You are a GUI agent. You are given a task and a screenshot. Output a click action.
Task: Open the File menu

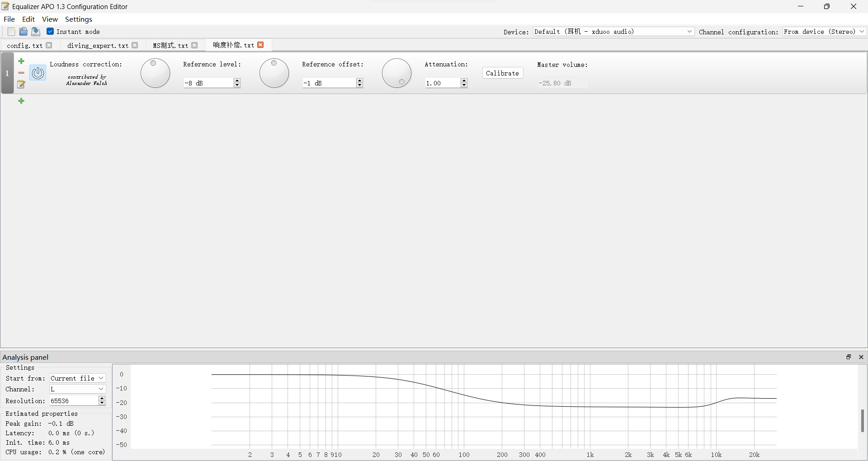coord(9,19)
